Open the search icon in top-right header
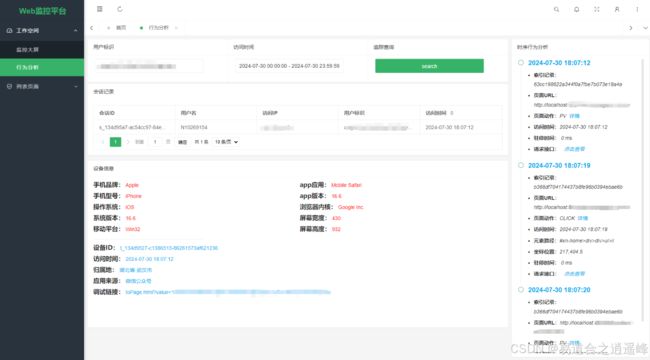Image resolution: width=650 pixels, height=360 pixels. click(556, 9)
